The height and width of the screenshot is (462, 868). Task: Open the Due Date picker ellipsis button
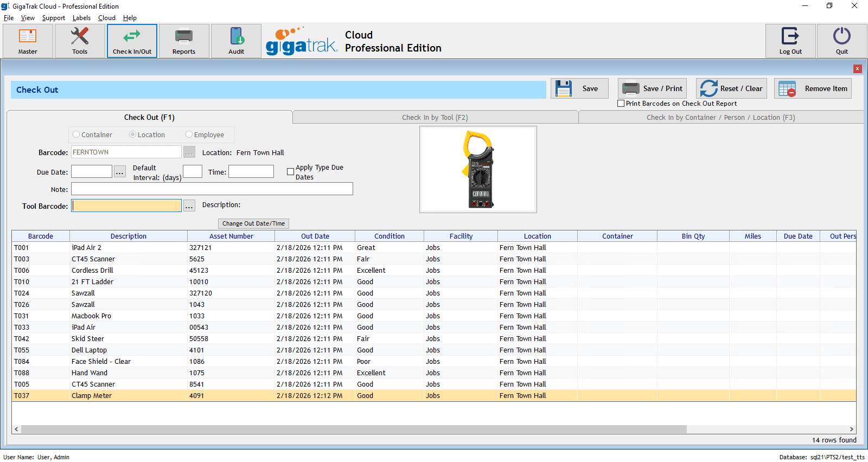120,172
